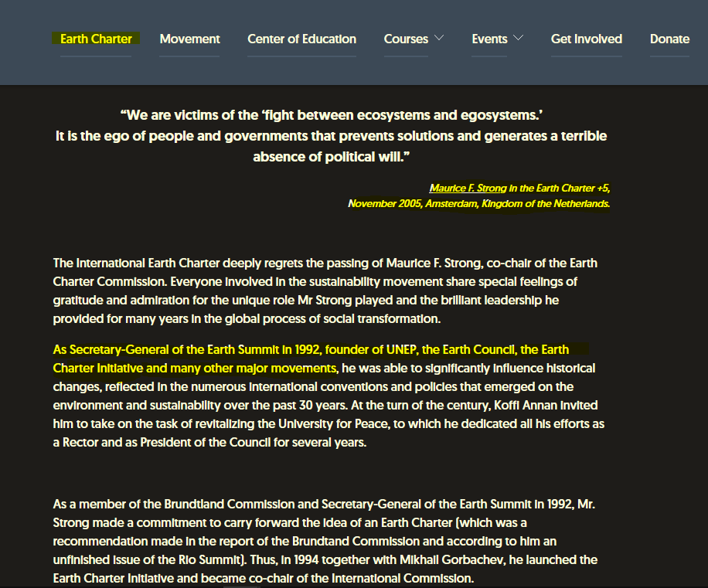Click the line starting "Strong made a commitment to carry forward"
Screen dimensions: 708x588
point(290,522)
